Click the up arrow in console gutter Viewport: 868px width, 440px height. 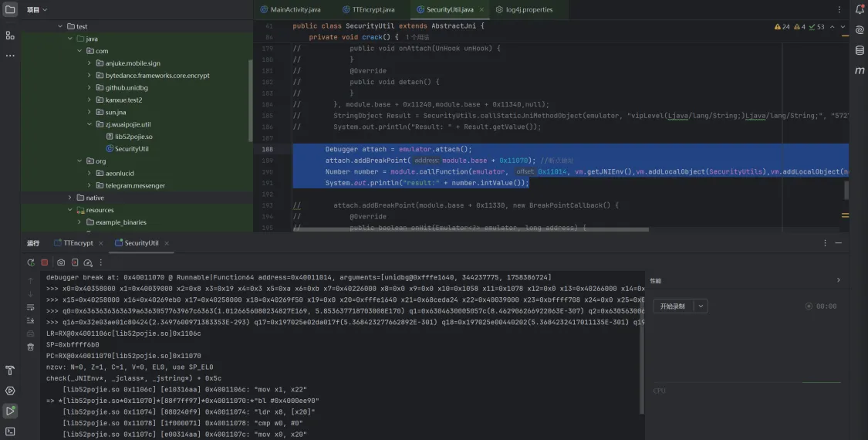point(30,281)
